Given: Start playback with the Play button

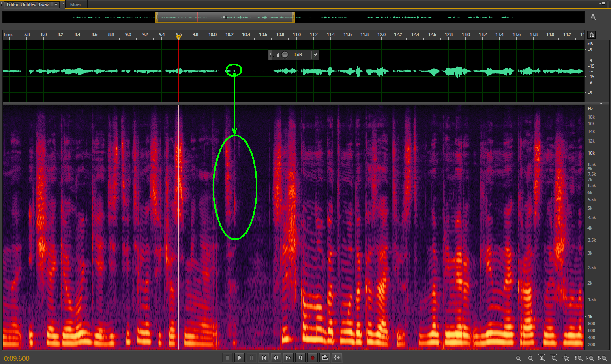Looking at the screenshot, I should click(x=240, y=358).
